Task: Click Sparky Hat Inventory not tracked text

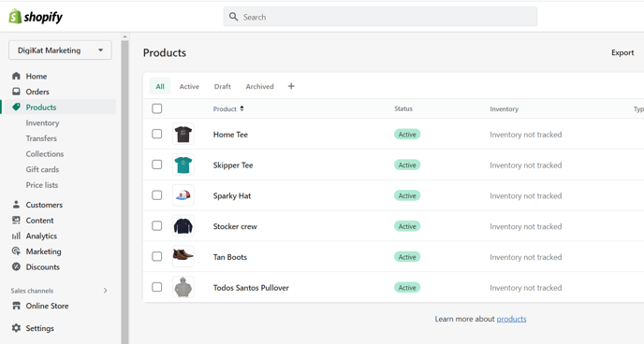Action: (x=526, y=196)
